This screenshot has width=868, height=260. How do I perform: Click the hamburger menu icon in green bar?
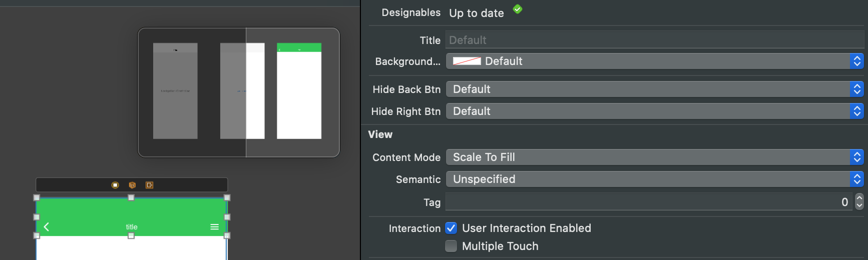[x=215, y=227]
